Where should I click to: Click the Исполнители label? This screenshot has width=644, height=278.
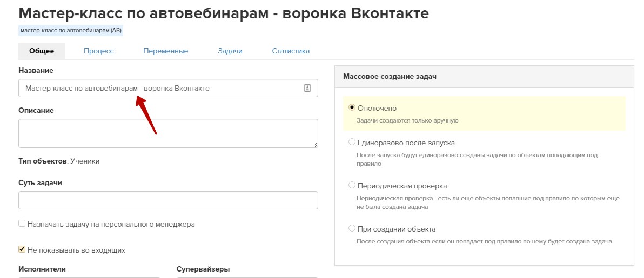[x=42, y=269]
